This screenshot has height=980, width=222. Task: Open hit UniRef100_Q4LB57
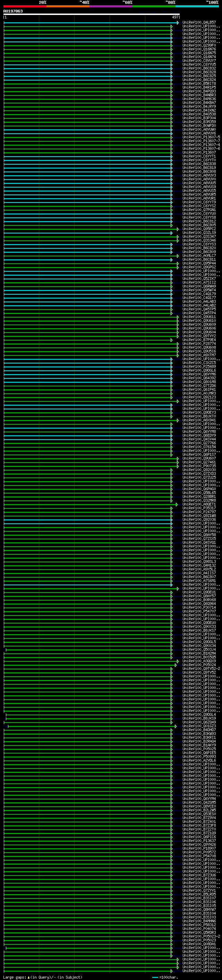pos(199,23)
